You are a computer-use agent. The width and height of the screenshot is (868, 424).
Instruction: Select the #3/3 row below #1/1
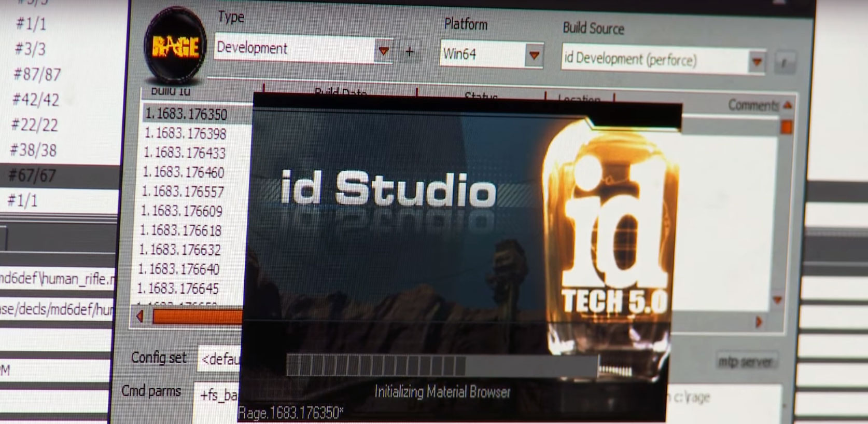coord(30,49)
